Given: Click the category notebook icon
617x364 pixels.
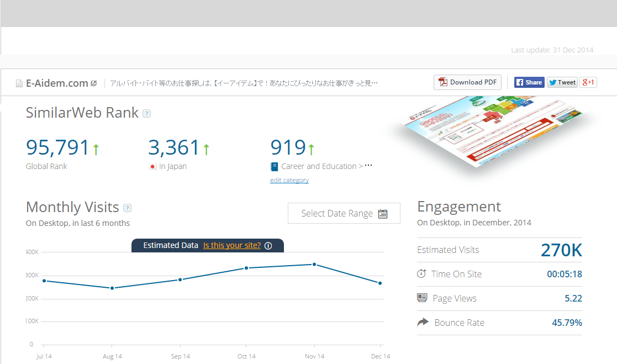Looking at the screenshot, I should tap(275, 166).
